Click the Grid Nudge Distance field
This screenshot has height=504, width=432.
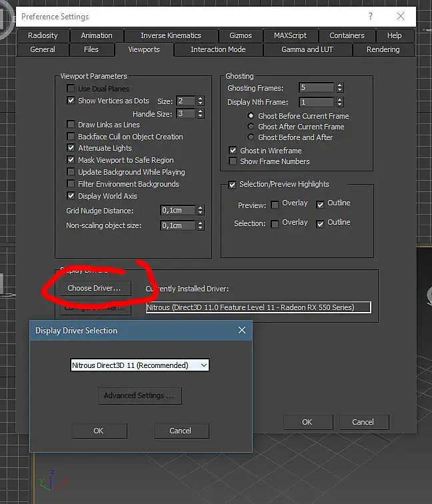click(x=178, y=210)
